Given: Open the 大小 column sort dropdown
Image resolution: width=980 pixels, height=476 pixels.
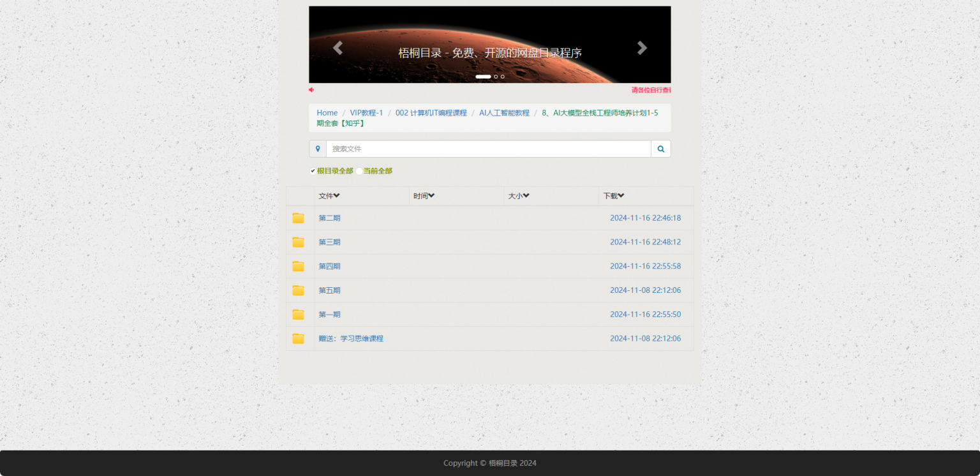Looking at the screenshot, I should click(x=527, y=196).
